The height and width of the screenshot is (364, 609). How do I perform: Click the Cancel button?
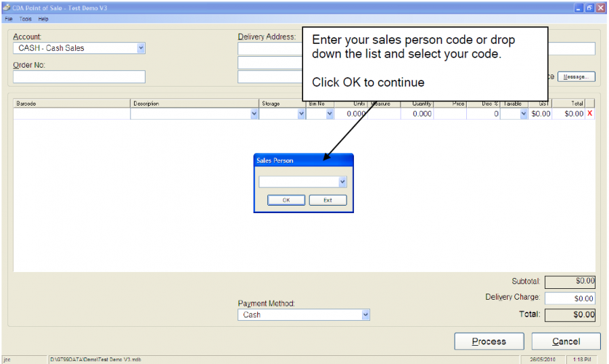pos(566,342)
